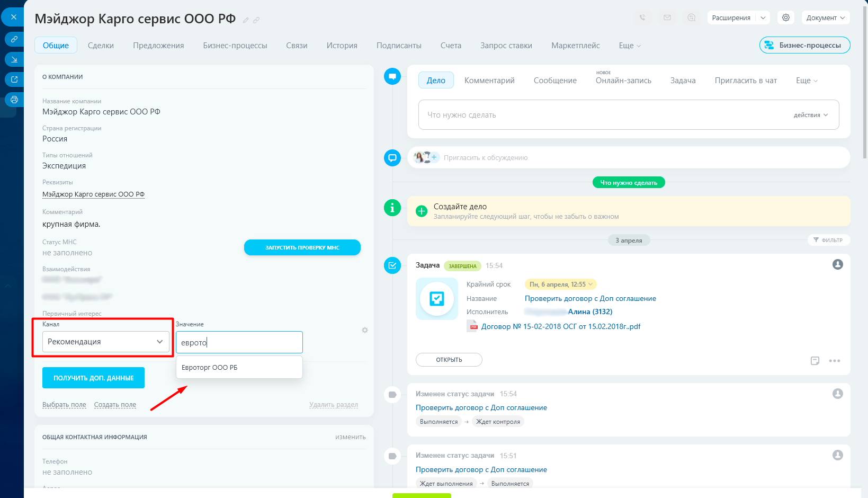Open in new window sidebar icon
This screenshot has height=498, width=868.
pyautogui.click(x=14, y=79)
